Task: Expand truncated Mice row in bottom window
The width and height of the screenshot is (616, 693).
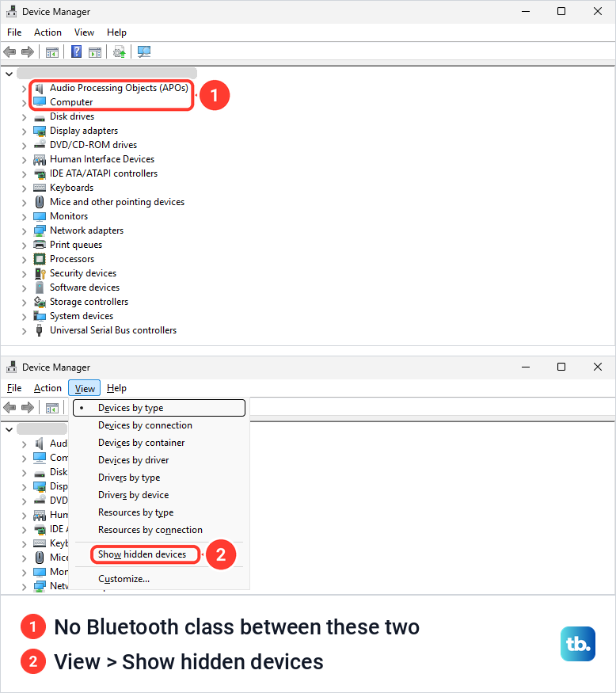Action: tap(25, 558)
